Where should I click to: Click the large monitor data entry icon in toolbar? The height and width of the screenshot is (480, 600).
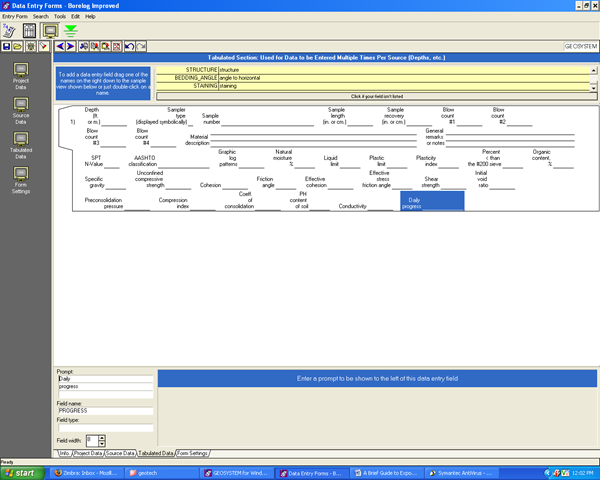point(50,31)
